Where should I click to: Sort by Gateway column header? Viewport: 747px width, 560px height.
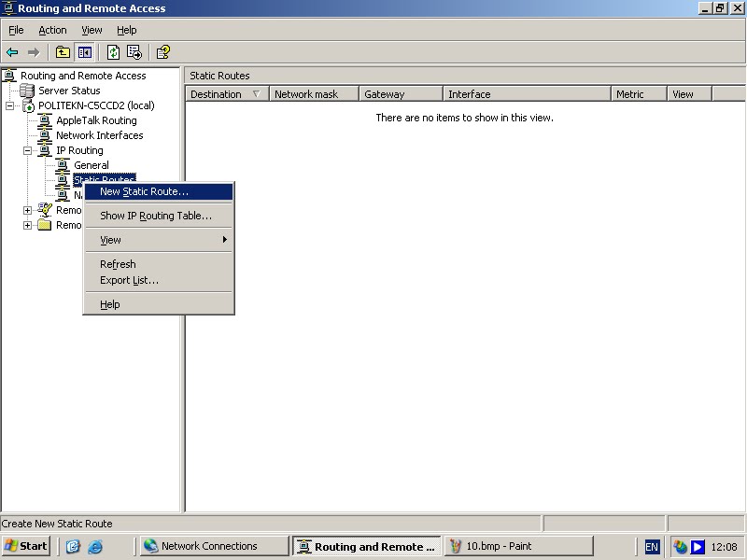402,94
